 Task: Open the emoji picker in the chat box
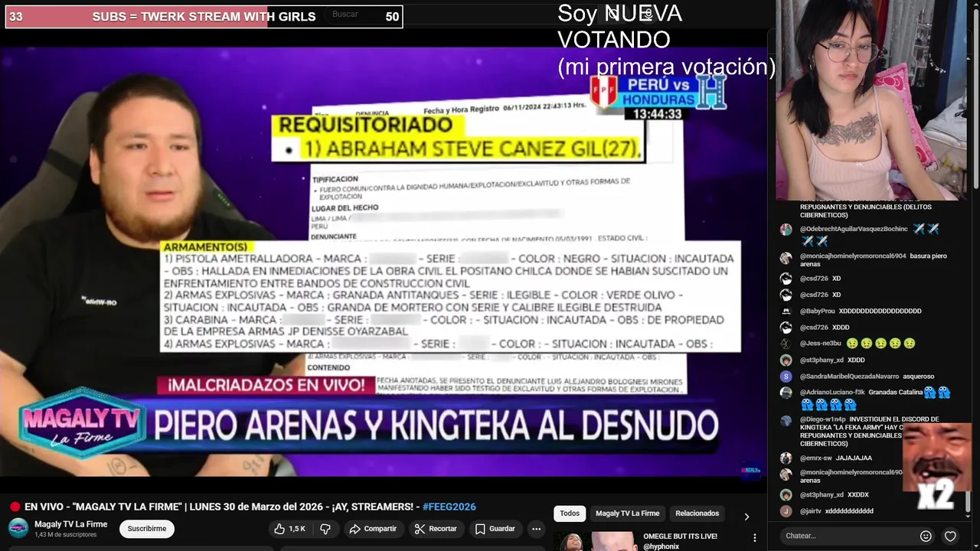[x=926, y=536]
